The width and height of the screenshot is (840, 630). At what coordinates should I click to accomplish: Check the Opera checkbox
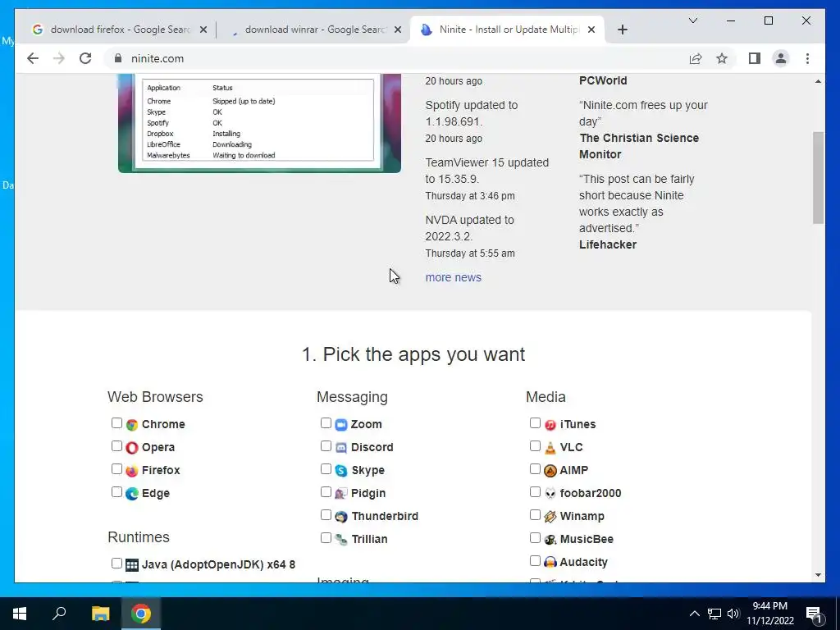(116, 446)
